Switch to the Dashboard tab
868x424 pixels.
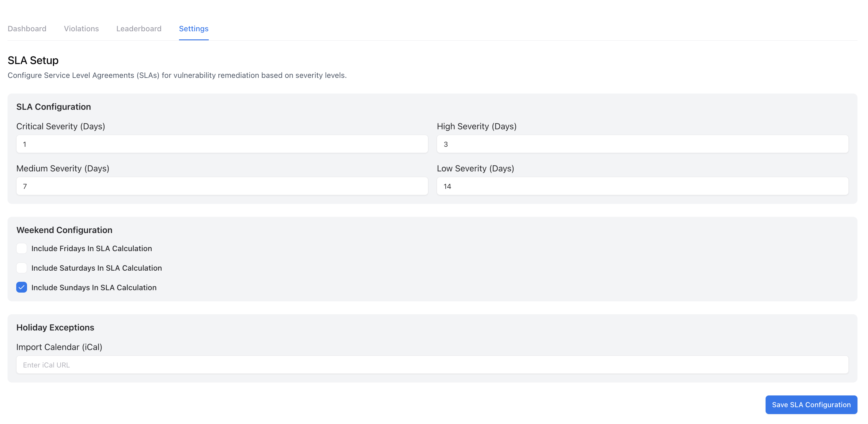(27, 29)
